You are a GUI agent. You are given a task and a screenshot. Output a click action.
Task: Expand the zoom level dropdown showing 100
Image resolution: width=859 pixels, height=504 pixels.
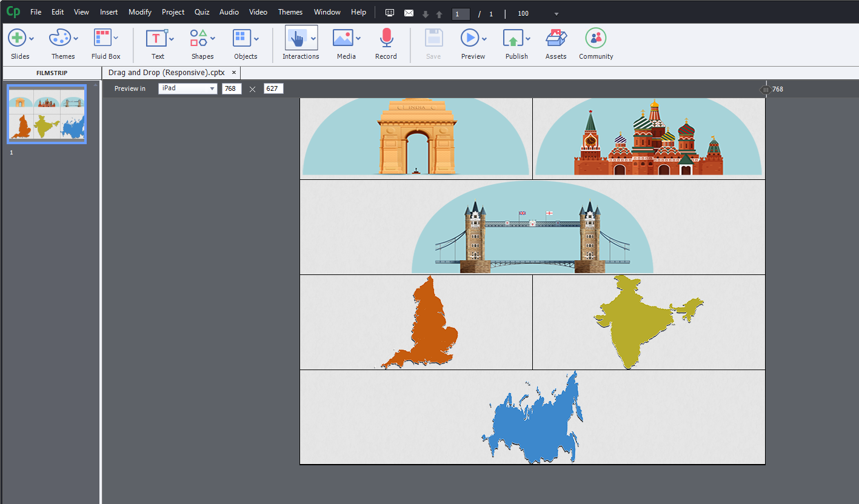click(555, 13)
